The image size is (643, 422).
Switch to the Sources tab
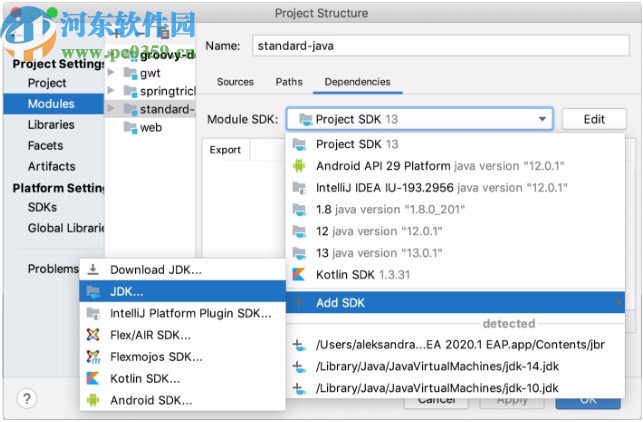pos(235,82)
